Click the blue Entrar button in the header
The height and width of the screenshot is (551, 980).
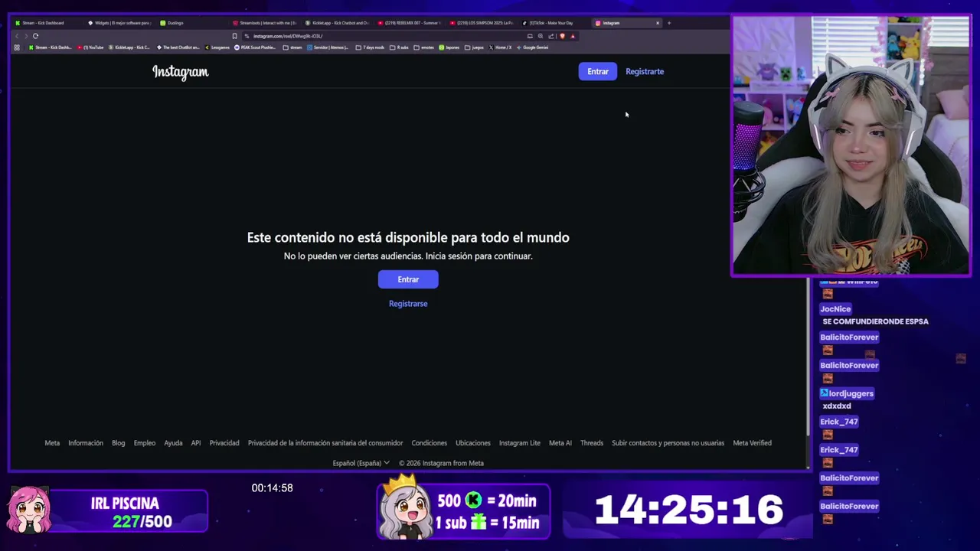tap(598, 71)
